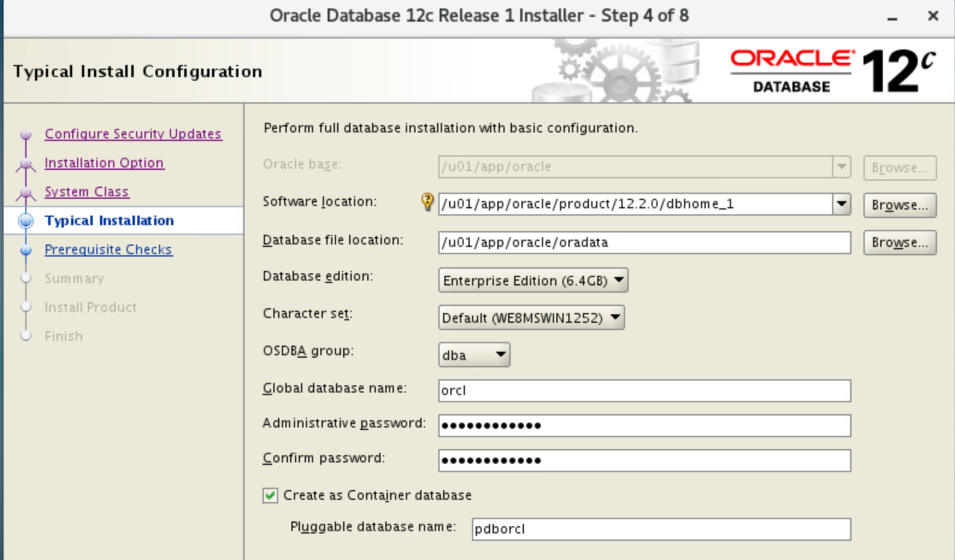Image resolution: width=955 pixels, height=560 pixels.
Task: Click the Installation Option step marker
Action: pos(26,164)
